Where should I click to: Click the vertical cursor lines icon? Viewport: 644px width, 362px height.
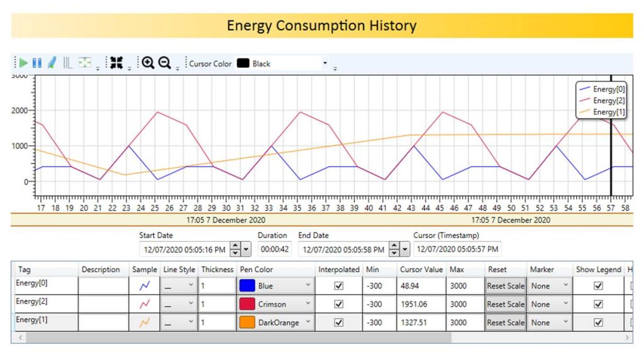(x=67, y=63)
